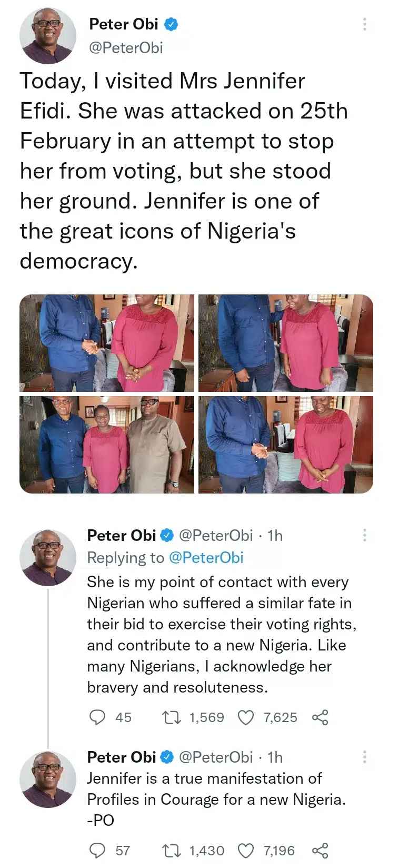Open the top-left photo of the tweet
The image size is (399, 868).
tap(107, 343)
